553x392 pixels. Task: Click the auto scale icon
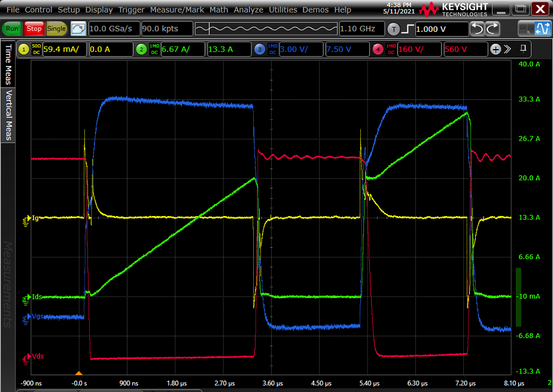click(x=78, y=29)
